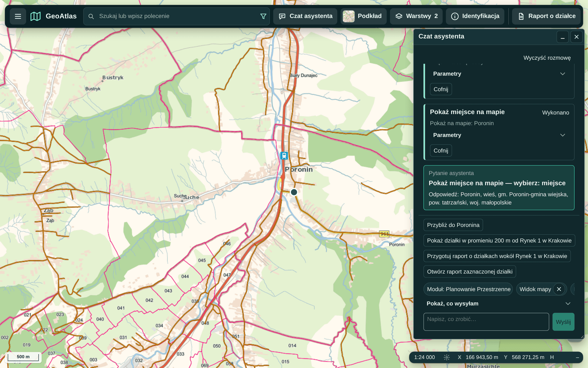Select suggestion Otwórz raport zaznaczonej działki
The image size is (588, 368).
pyautogui.click(x=470, y=272)
